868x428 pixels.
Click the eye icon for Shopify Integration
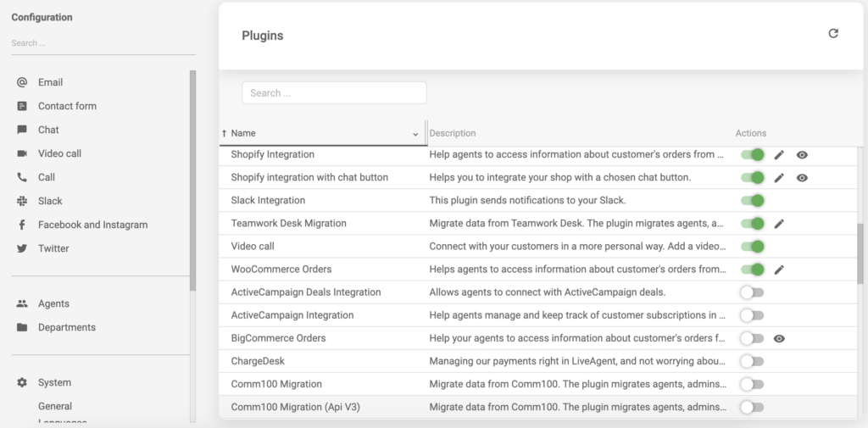point(802,155)
